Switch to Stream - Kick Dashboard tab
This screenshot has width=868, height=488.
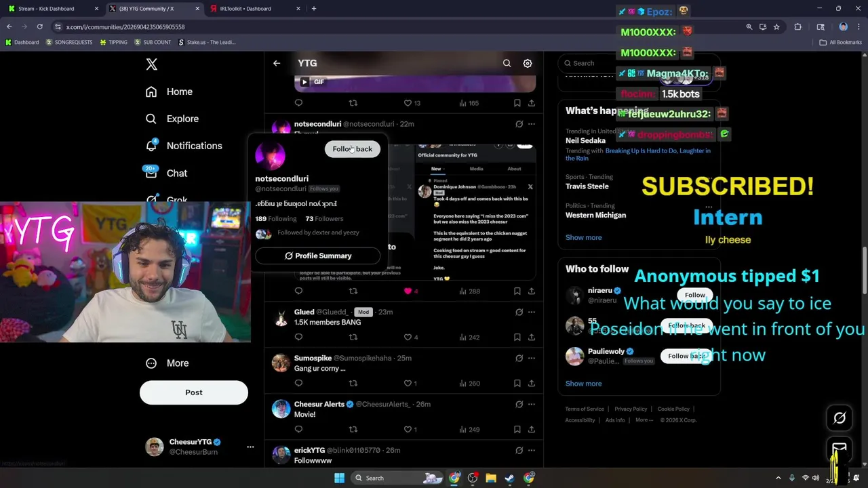[x=53, y=9]
